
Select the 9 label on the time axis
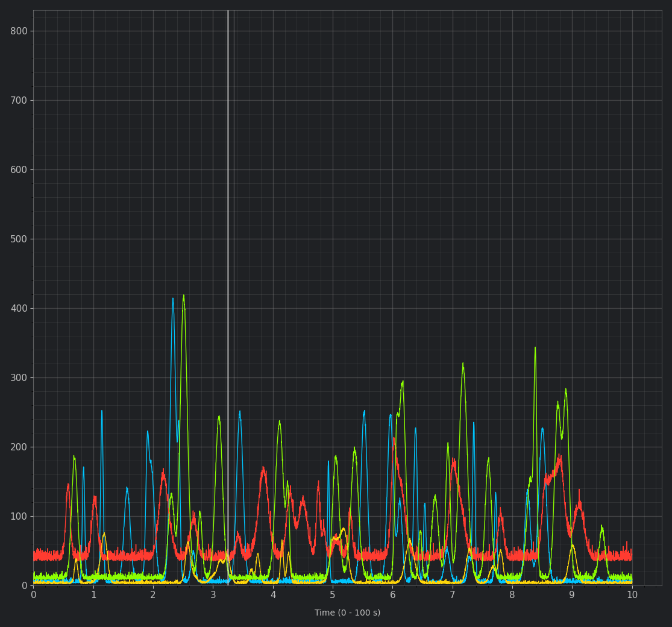572,595
